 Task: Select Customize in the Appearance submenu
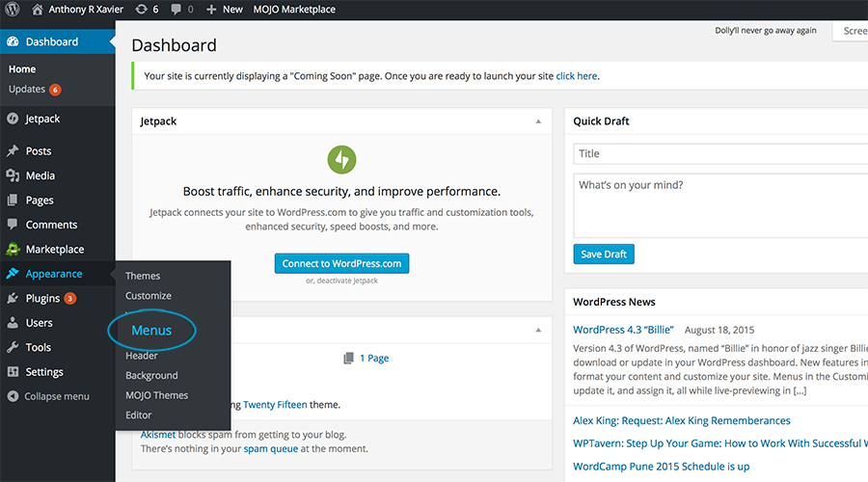point(149,296)
